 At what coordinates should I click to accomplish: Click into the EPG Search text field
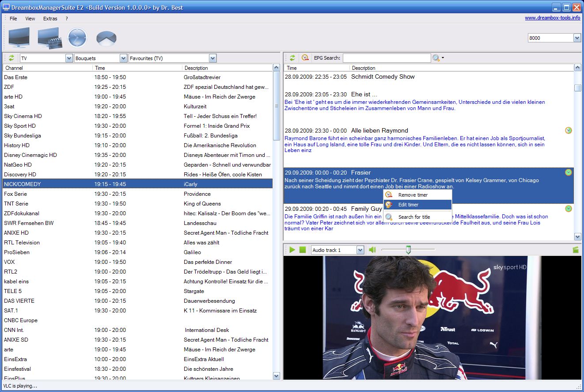pyautogui.click(x=387, y=58)
